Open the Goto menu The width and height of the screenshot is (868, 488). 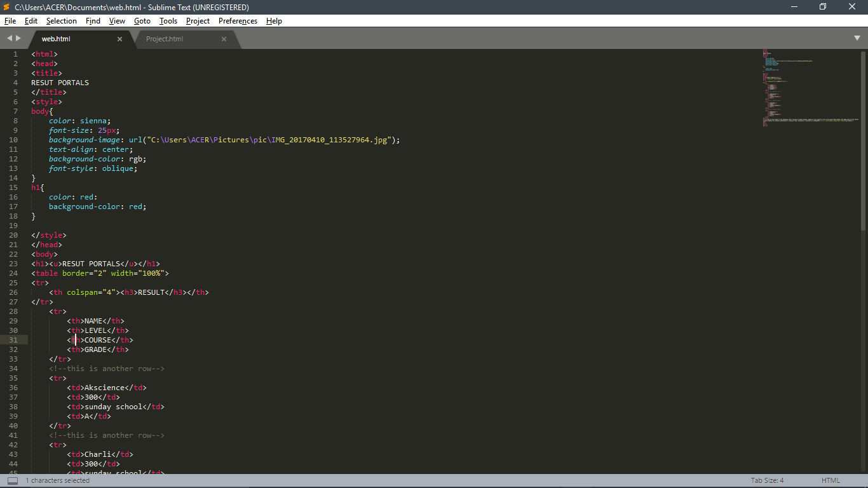[x=142, y=21]
